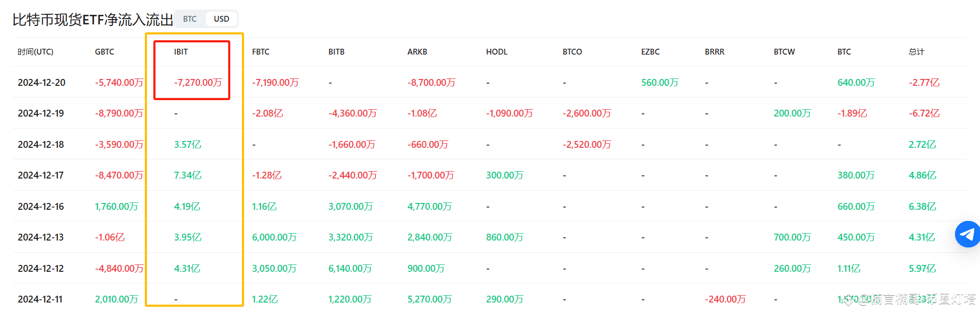Screen dimensions: 980x311
Task: Select the IBIT column header
Action: point(181,52)
